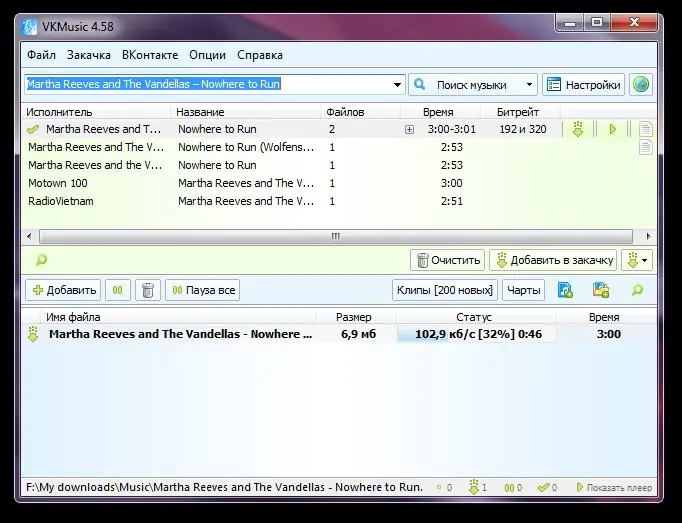Viewport: 682px width, 523px height.
Task: Click the horizontal scrollbar thumb
Action: (x=336, y=236)
